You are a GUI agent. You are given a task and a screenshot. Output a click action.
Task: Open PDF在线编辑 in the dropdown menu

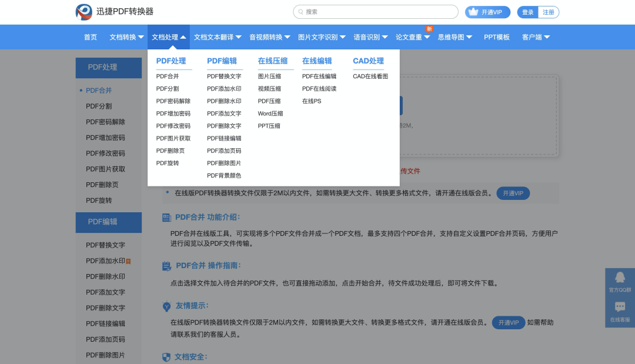click(319, 76)
